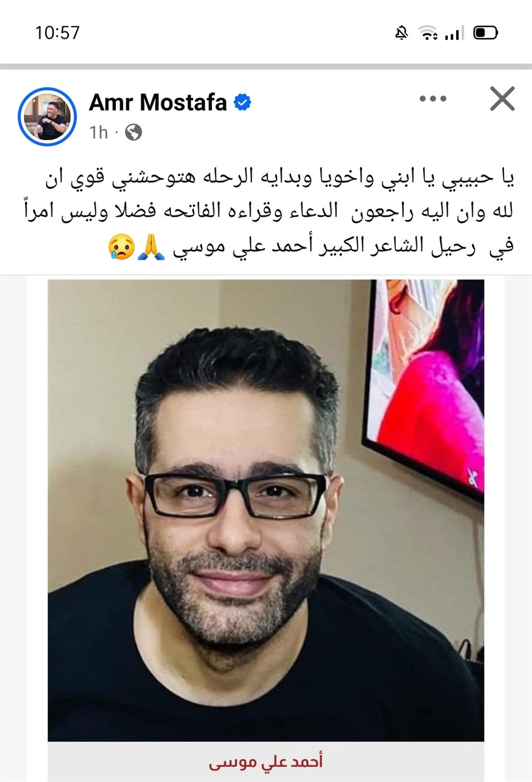Tap the crying face emoji in post

(121, 246)
